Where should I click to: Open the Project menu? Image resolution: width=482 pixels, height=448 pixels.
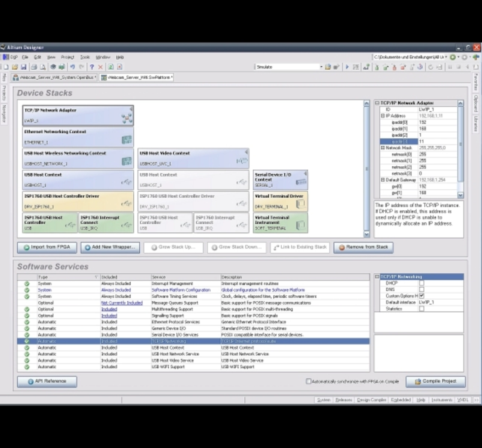[67, 57]
